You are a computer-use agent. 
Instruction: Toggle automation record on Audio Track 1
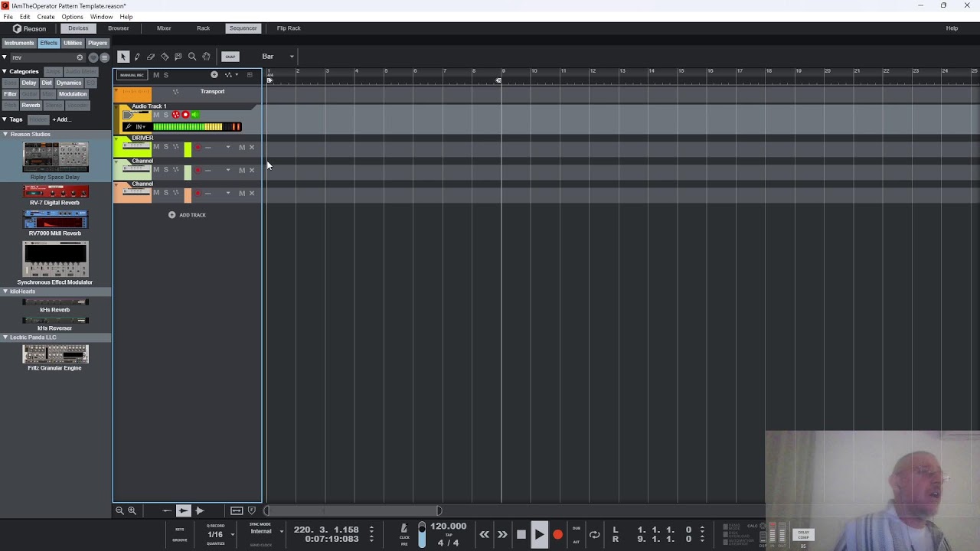click(176, 115)
